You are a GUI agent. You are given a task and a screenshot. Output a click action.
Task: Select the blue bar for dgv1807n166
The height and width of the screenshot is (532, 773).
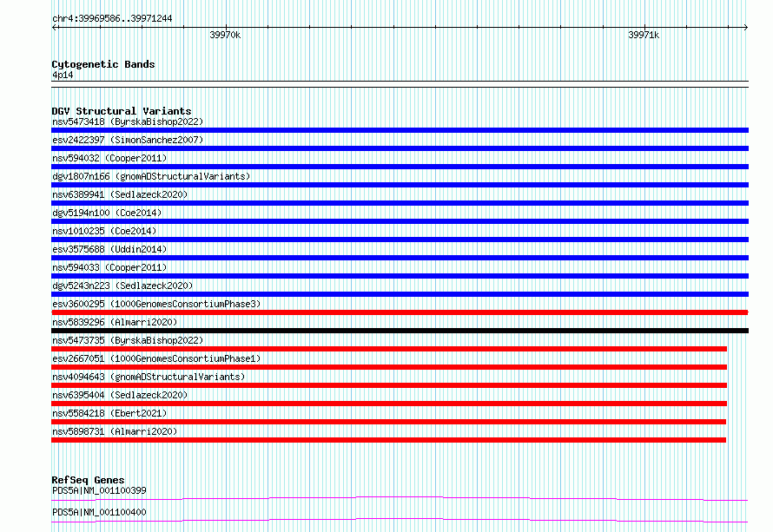(x=400, y=185)
